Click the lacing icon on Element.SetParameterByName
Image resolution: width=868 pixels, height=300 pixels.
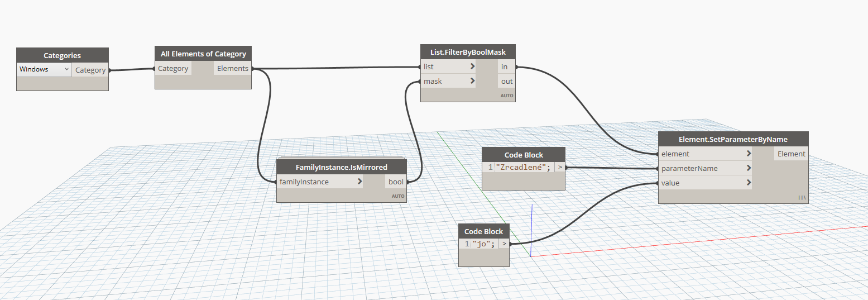point(802,197)
